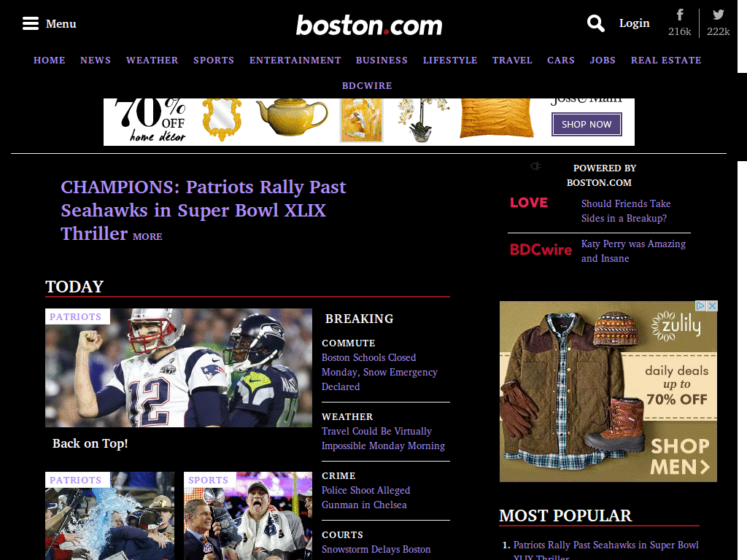Click the COMMUTE category label

tap(348, 343)
